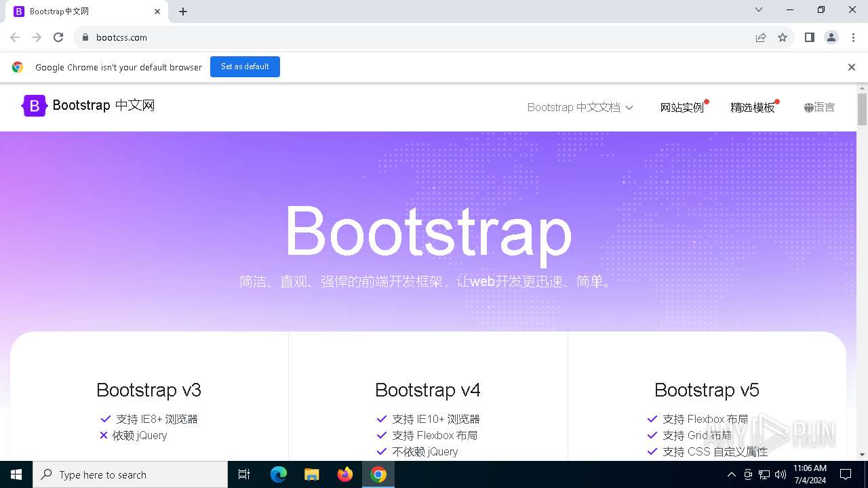Image resolution: width=868 pixels, height=488 pixels.
Task: Reload the page with the refresh icon
Action: click(58, 37)
